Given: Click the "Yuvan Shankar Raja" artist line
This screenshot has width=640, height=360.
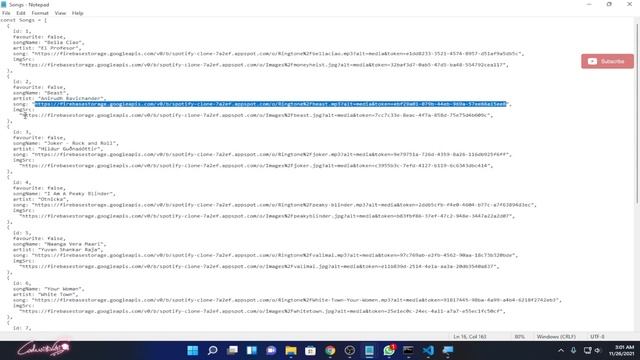Looking at the screenshot, I should click(x=58, y=249).
